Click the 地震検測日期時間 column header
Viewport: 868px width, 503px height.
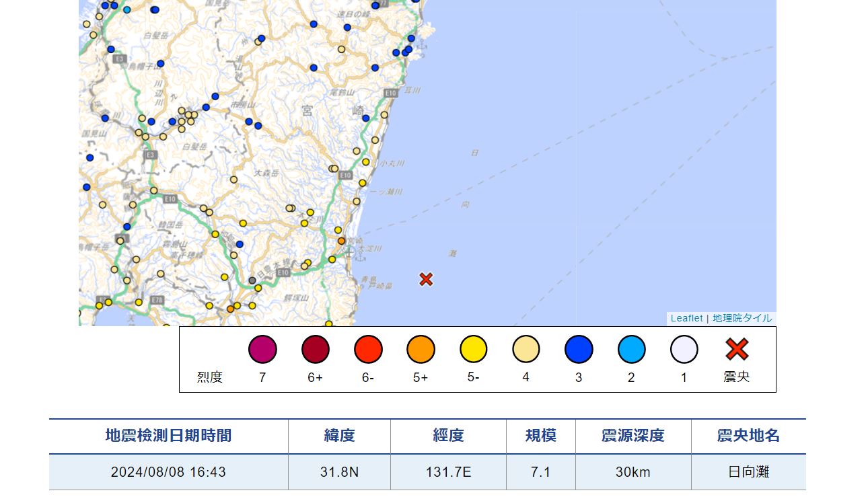(x=168, y=436)
